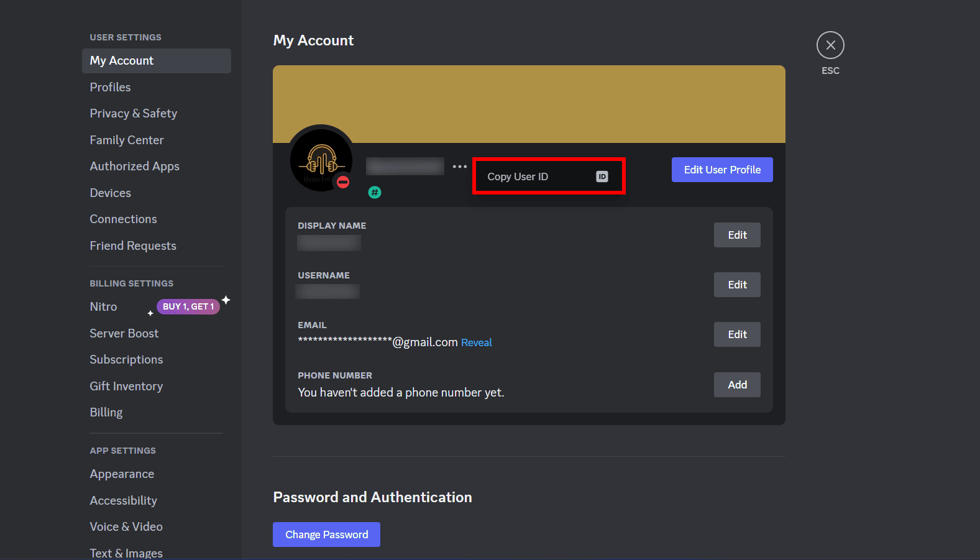Go to Connections settings
Image resolution: width=980 pixels, height=560 pixels.
[x=157, y=219]
